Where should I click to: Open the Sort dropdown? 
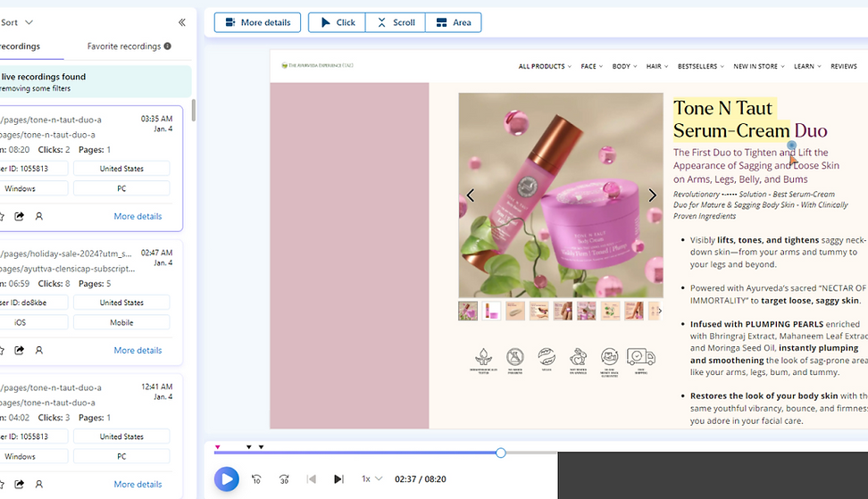[x=17, y=22]
